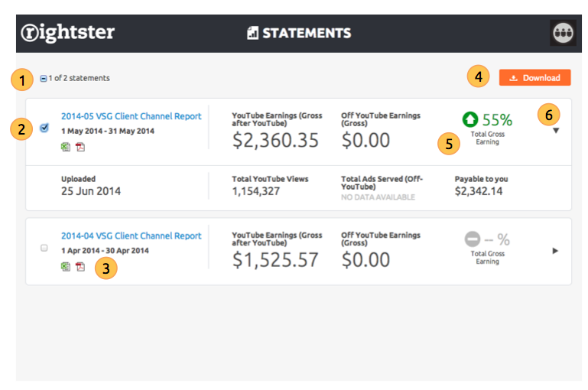Uncheck the 2014-05 VSG report checkbox
588x390 pixels.
click(x=44, y=128)
